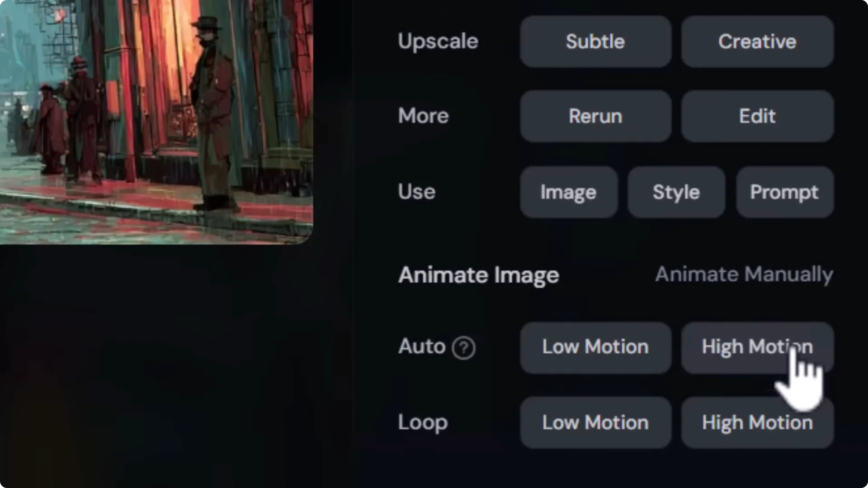The image size is (868, 488).
Task: Choose Low Motion for Loop animation
Action: 595,422
